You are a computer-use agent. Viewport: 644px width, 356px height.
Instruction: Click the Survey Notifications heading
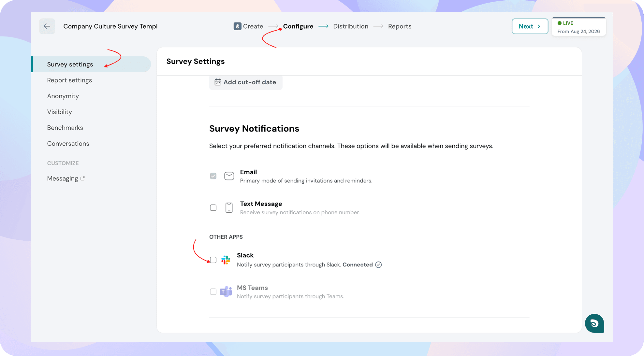coord(254,129)
